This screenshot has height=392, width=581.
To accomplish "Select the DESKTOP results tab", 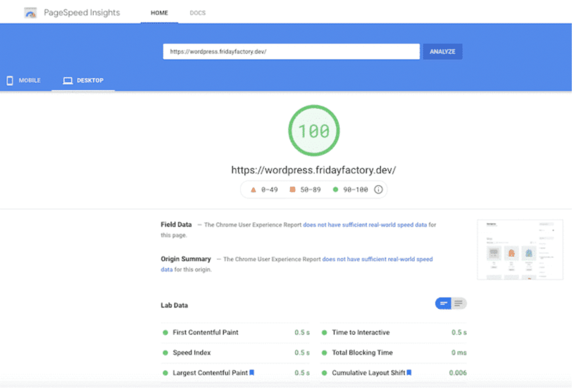I will coord(85,82).
